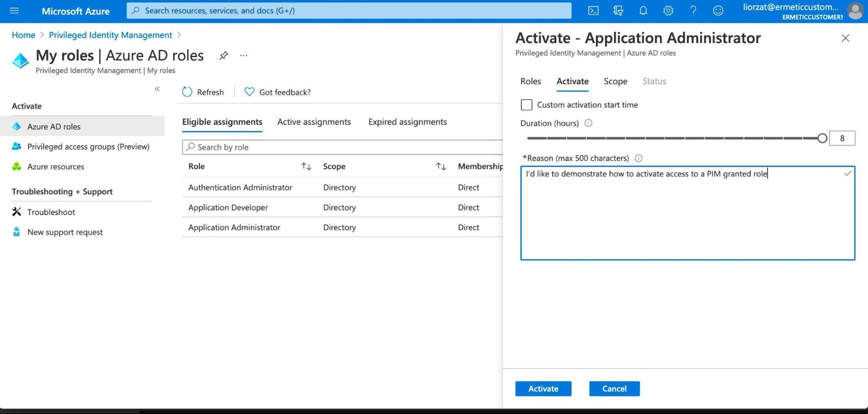Switch to the Roles tab in panel

tap(531, 81)
